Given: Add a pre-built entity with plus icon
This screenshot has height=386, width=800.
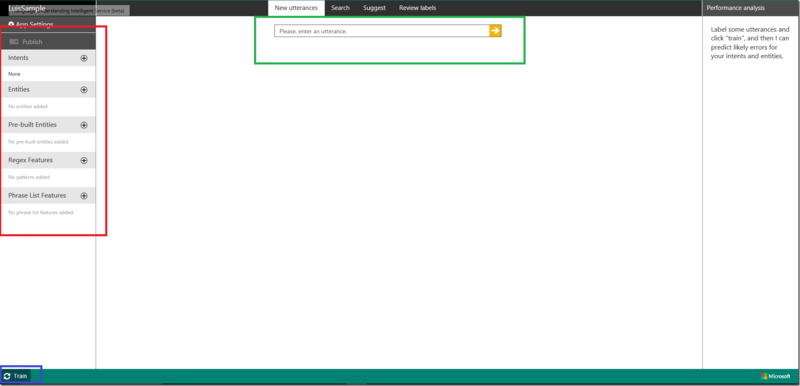Looking at the screenshot, I should click(84, 125).
